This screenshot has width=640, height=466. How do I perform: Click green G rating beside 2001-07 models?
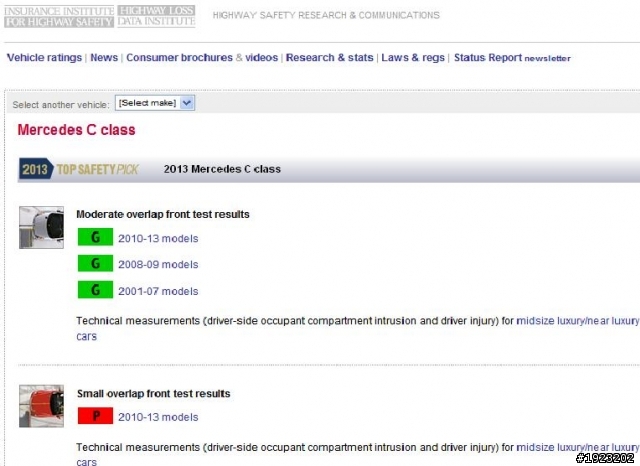(96, 290)
